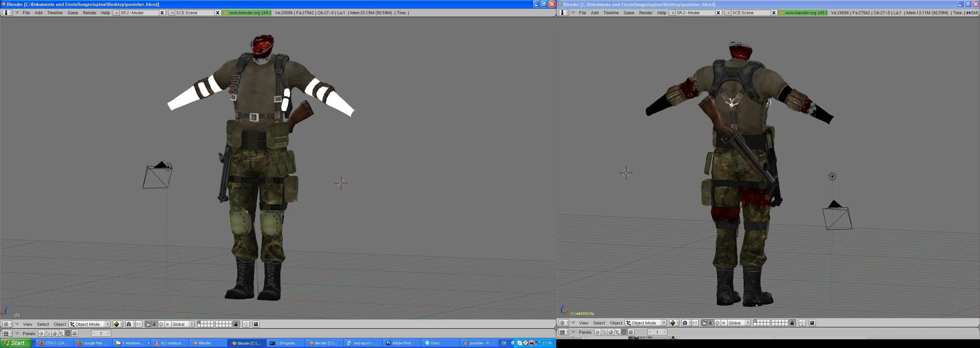Open Game menu in right Blender window
The image size is (980, 348).
(629, 13)
